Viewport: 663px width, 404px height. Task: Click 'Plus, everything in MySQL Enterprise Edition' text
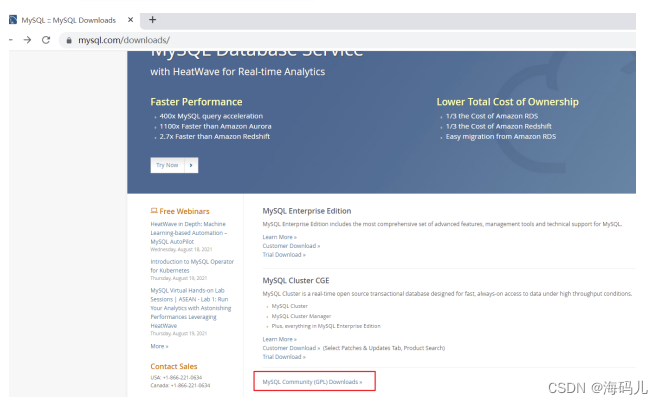[x=326, y=326]
